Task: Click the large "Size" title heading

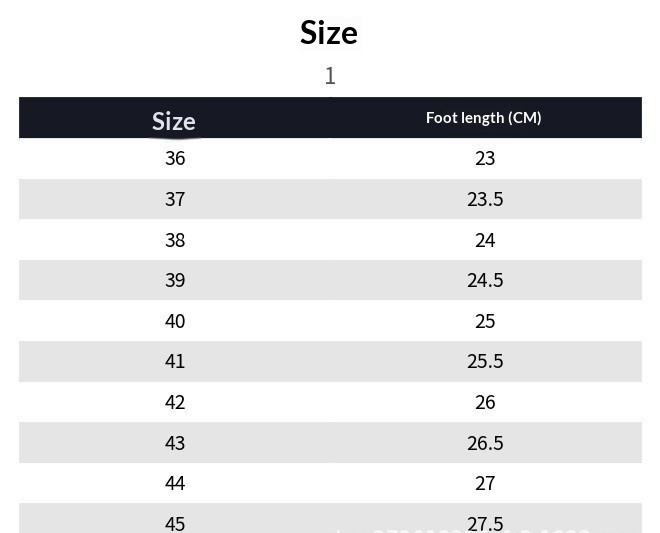Action: [329, 32]
